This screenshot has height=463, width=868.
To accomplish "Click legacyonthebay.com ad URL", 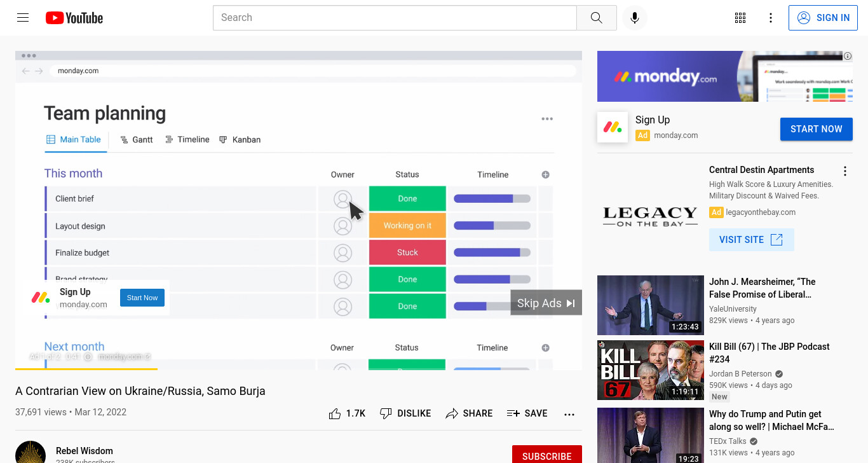I will [x=761, y=212].
